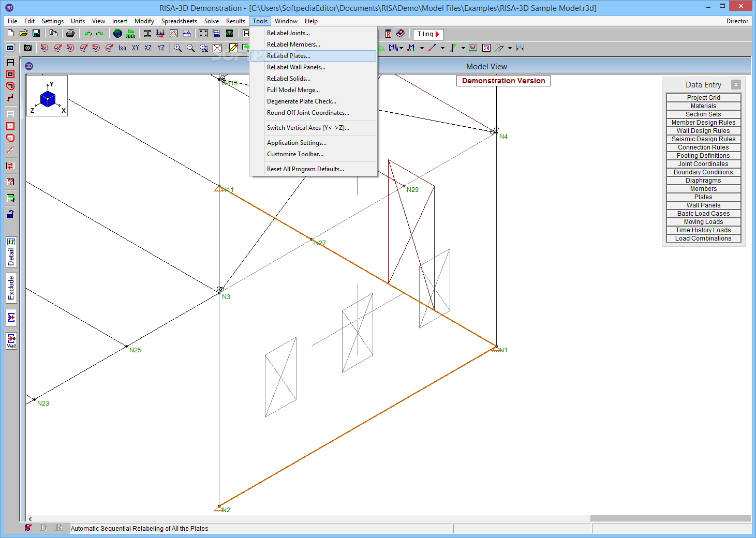Image resolution: width=756 pixels, height=538 pixels.
Task: Switch to the XY plane view
Action: tap(136, 48)
